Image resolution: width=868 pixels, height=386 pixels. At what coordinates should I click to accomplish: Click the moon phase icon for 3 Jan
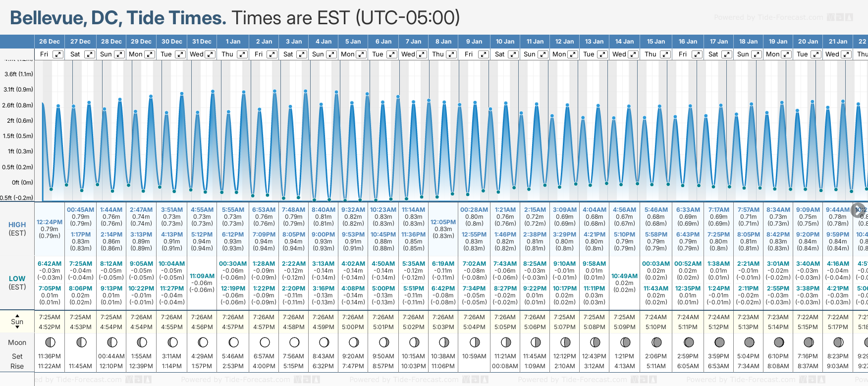point(294,342)
